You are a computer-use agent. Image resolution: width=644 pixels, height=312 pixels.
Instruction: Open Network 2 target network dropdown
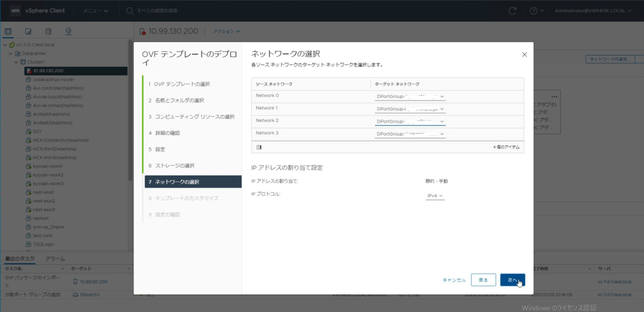411,121
